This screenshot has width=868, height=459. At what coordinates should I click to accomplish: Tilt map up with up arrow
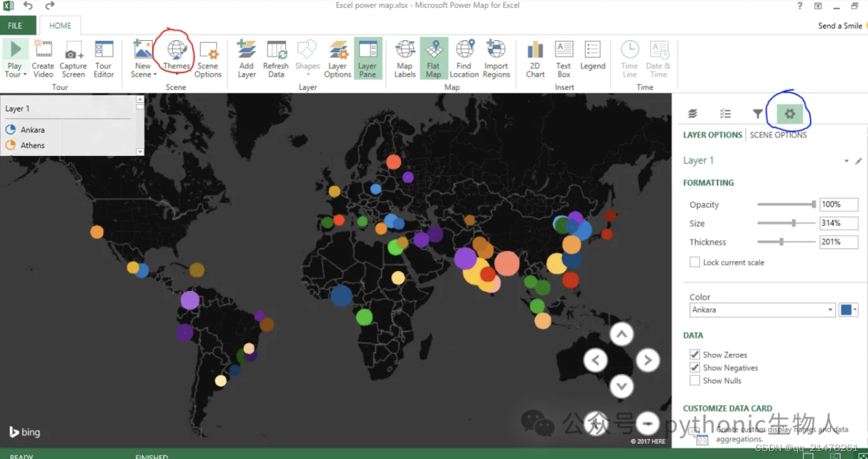(621, 334)
